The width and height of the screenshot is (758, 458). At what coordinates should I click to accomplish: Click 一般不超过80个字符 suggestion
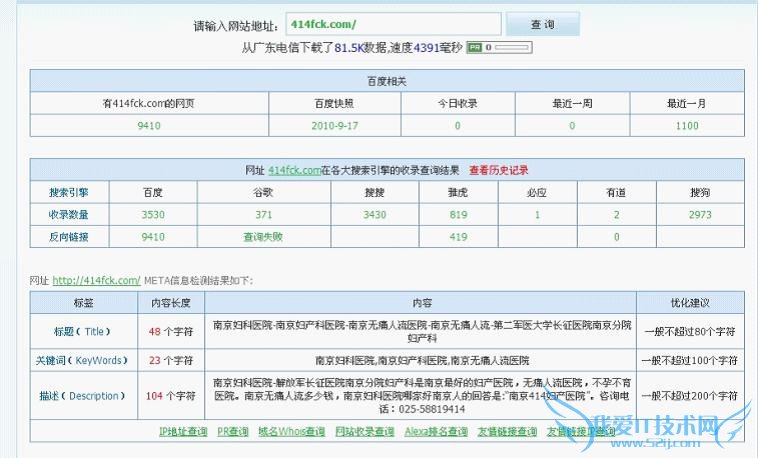click(x=690, y=331)
